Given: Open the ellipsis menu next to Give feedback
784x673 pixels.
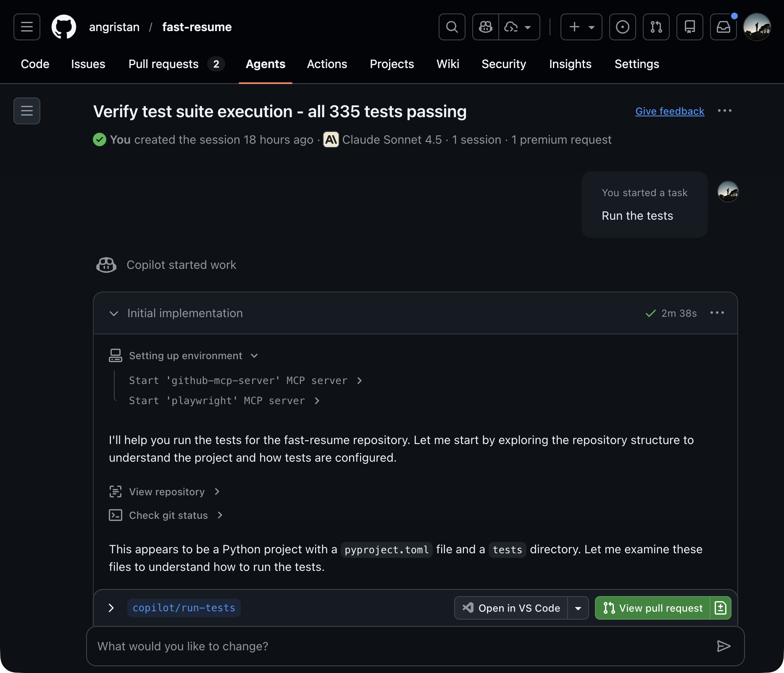Looking at the screenshot, I should point(725,111).
